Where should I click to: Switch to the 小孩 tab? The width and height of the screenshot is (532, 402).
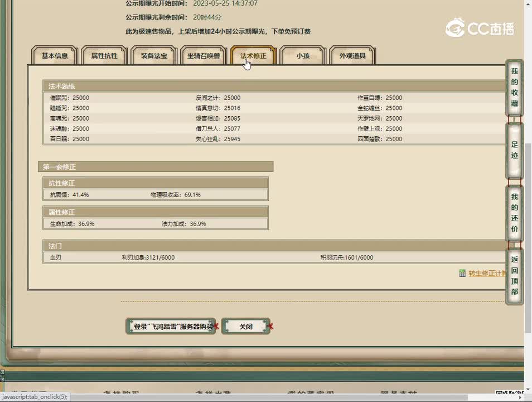(x=303, y=56)
